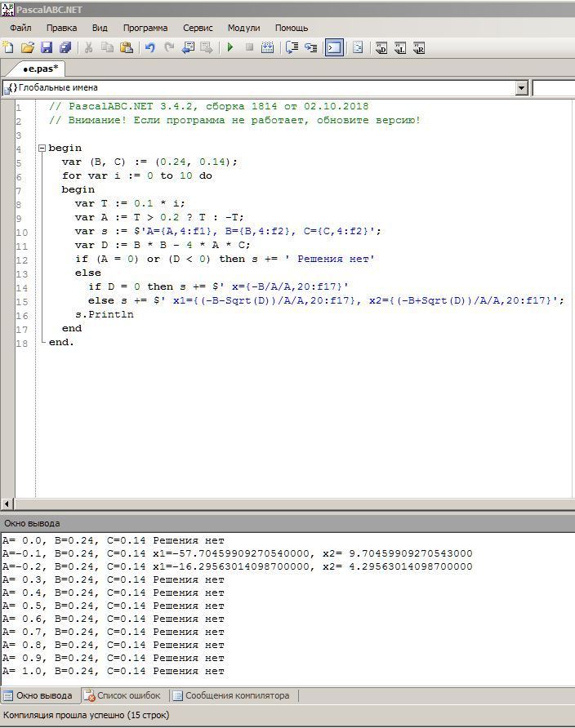The image size is (575, 728).
Task: Collapse the begin block fold marker
Action: pos(42,148)
